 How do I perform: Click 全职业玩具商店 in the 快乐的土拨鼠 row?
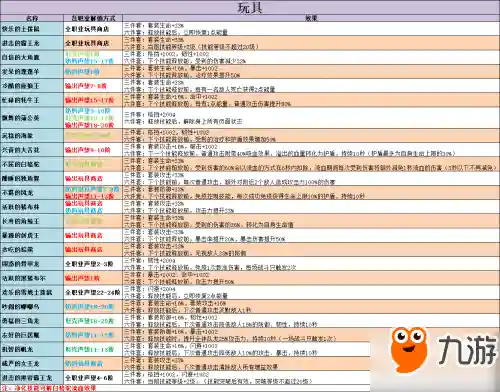pyautogui.click(x=87, y=29)
